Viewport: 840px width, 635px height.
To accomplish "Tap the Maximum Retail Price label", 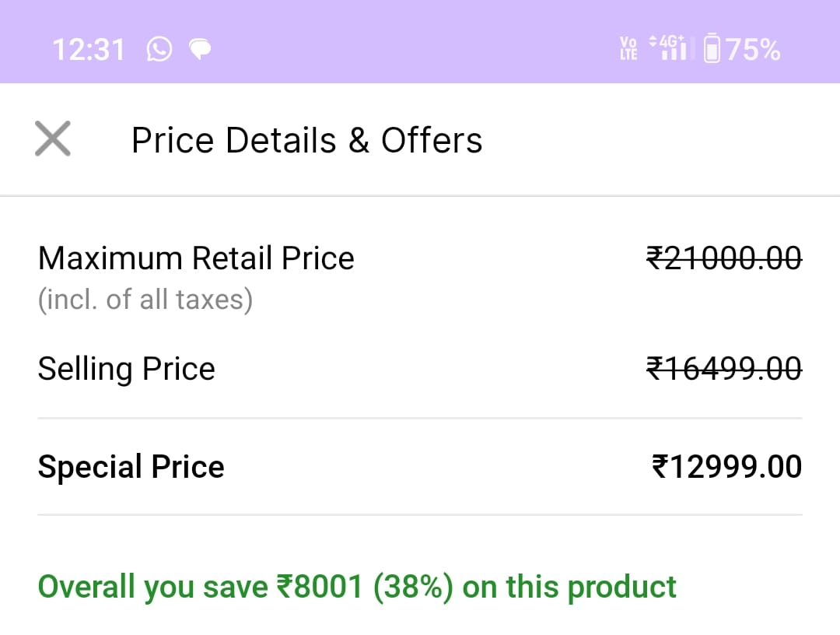I will (x=196, y=258).
